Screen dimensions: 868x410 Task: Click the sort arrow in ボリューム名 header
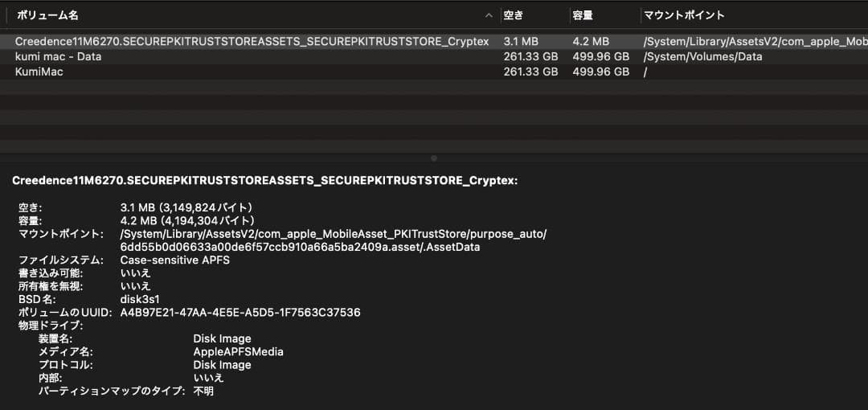coord(489,15)
